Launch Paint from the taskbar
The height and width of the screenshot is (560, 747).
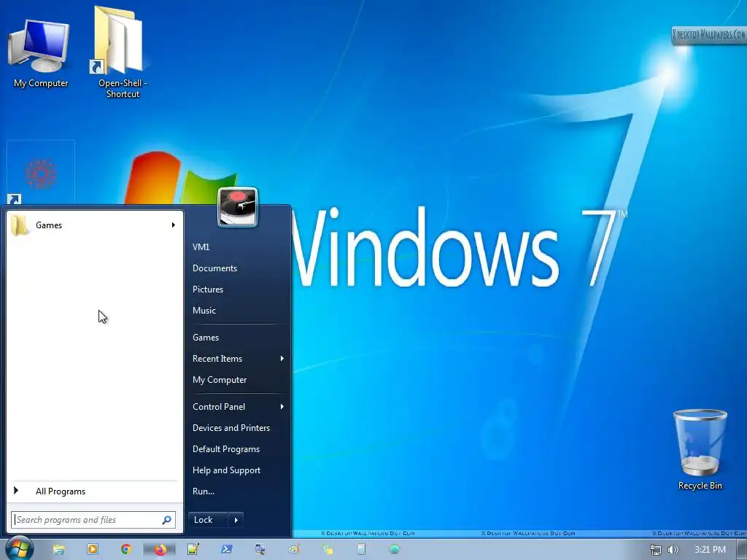click(294, 549)
